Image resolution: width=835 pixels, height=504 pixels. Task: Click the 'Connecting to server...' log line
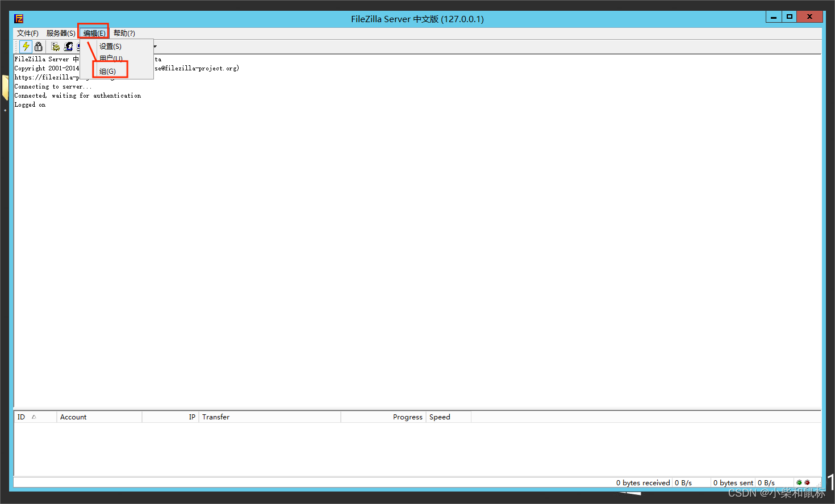tap(53, 86)
